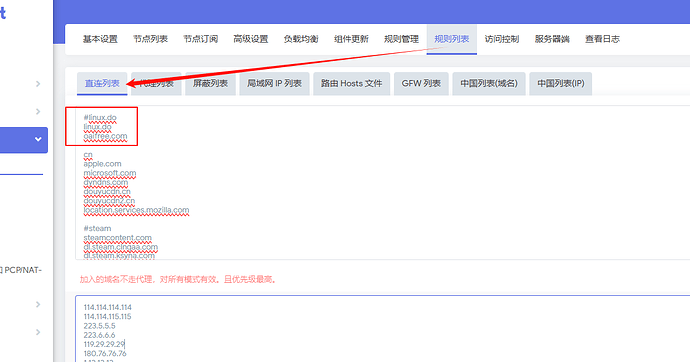Viewport: 690px width, 362px height.
Task: Click the douyucdn2.cn domain line
Action: coord(109,201)
